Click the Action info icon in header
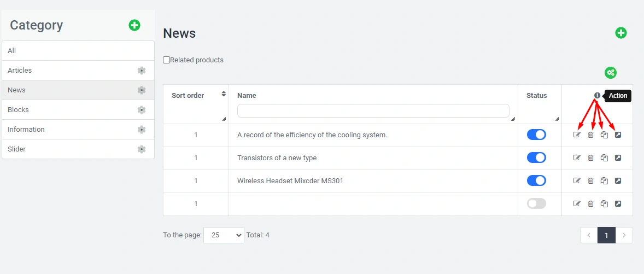The height and width of the screenshot is (274, 644). pyautogui.click(x=597, y=96)
